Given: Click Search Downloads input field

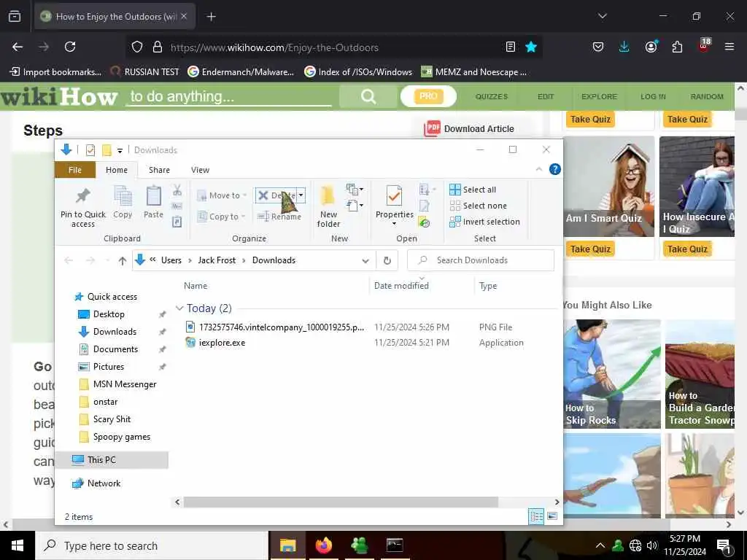Looking at the screenshot, I should click(481, 260).
